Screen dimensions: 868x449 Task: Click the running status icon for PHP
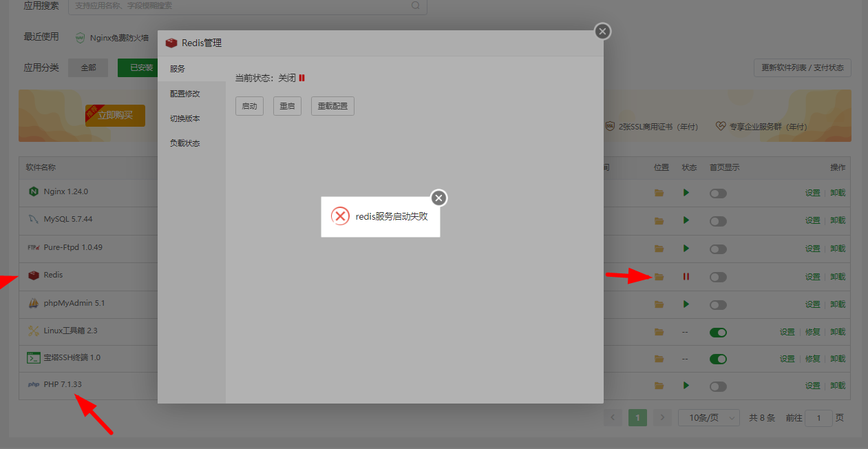click(686, 385)
